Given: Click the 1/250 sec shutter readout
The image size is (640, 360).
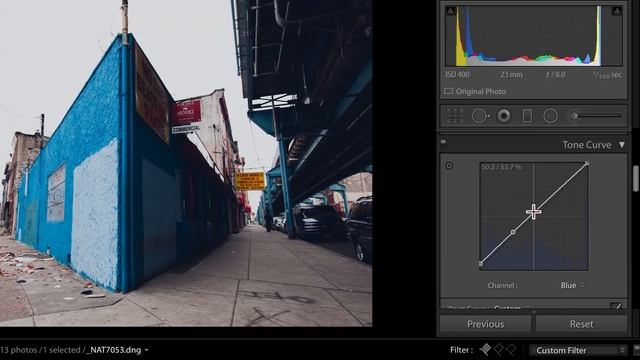Looking at the screenshot, I should click(x=607, y=75).
